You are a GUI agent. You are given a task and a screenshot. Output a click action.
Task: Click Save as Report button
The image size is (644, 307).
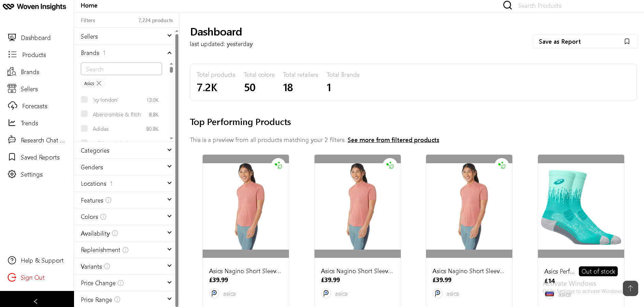click(585, 41)
